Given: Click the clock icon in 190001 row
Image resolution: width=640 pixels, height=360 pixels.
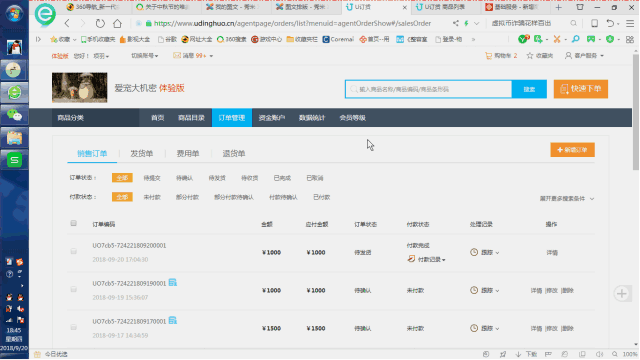Looking at the screenshot, I should click(474, 290).
